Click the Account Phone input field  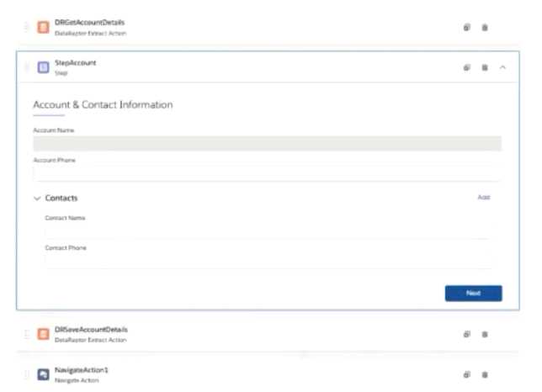coord(267,173)
